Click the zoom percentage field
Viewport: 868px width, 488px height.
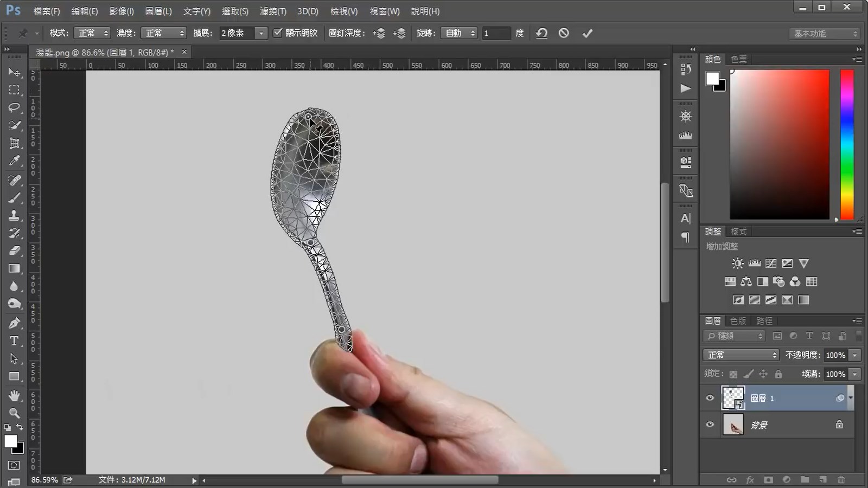pyautogui.click(x=44, y=480)
